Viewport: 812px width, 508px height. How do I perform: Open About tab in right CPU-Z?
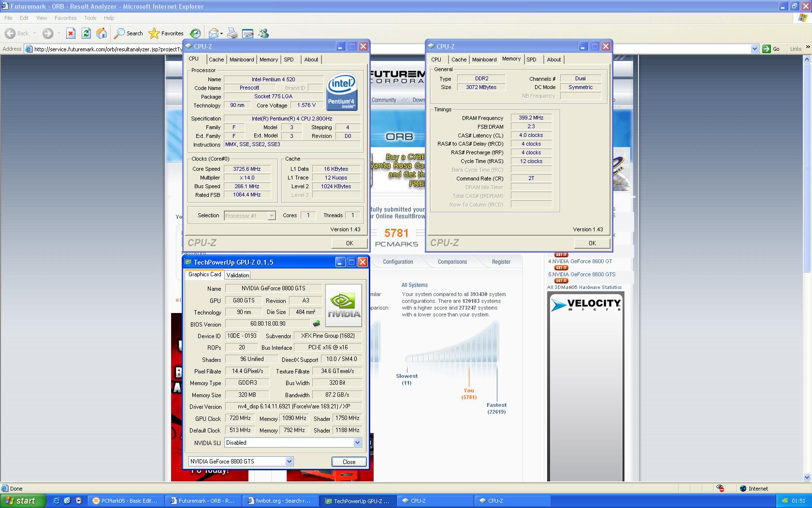554,60
